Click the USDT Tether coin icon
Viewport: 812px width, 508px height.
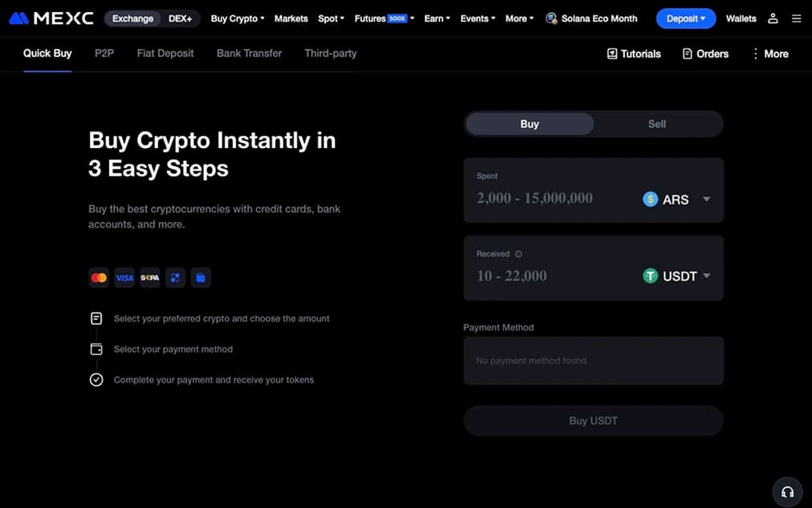pos(650,276)
